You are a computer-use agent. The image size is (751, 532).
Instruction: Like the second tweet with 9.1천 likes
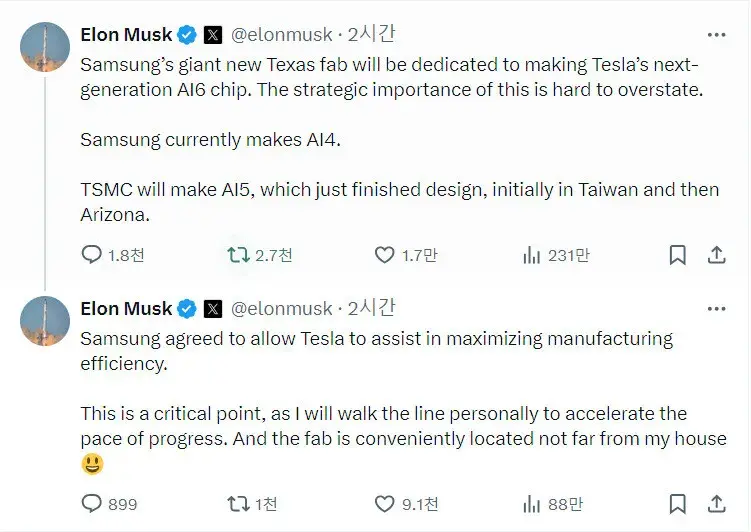(x=384, y=504)
